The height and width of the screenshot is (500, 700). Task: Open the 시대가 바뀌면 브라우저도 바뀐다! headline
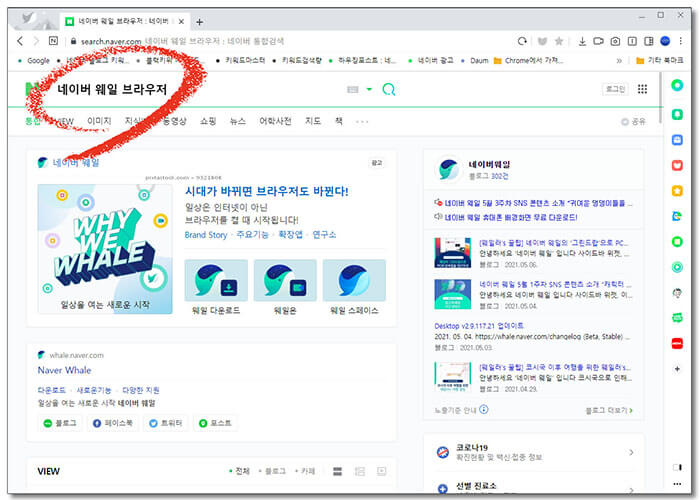[267, 191]
